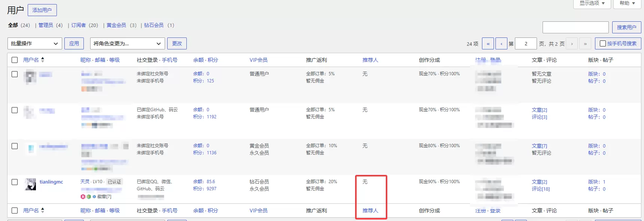Viewport: 644px width, 221px height.
Task: Click the current page number field
Action: tap(526, 43)
